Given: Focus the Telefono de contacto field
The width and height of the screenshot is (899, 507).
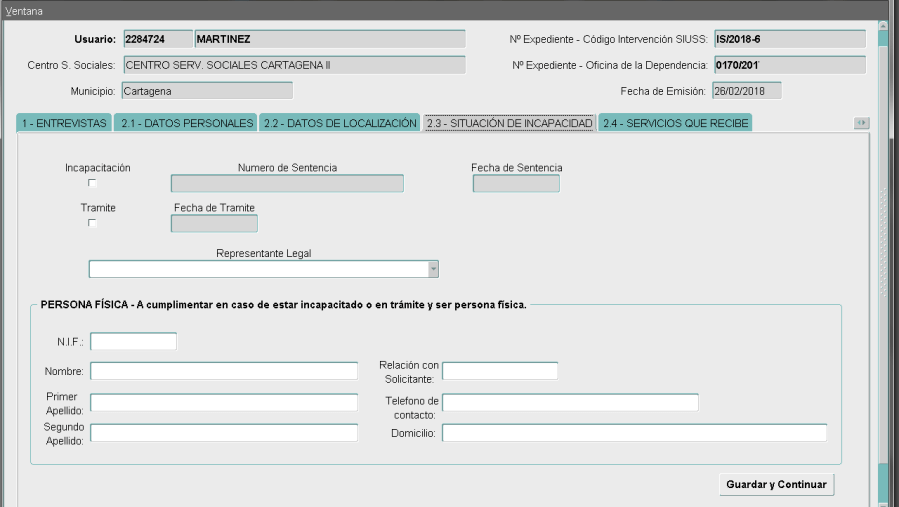Looking at the screenshot, I should click(569, 403).
